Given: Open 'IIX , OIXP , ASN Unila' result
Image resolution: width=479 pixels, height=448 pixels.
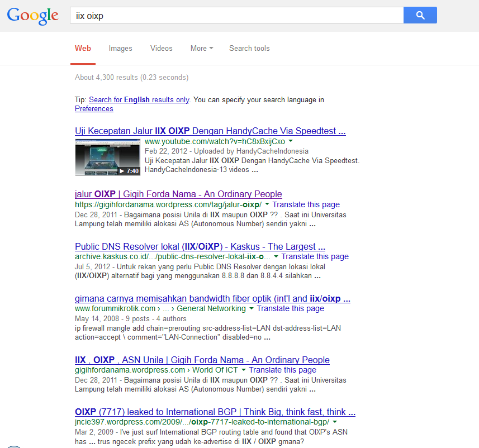Looking at the screenshot, I should (202, 360).
